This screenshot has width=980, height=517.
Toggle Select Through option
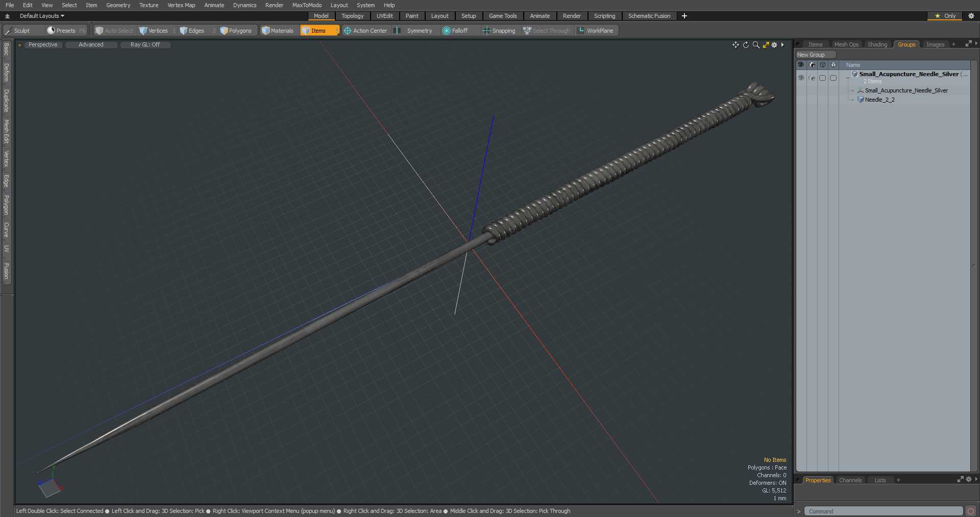pyautogui.click(x=547, y=31)
